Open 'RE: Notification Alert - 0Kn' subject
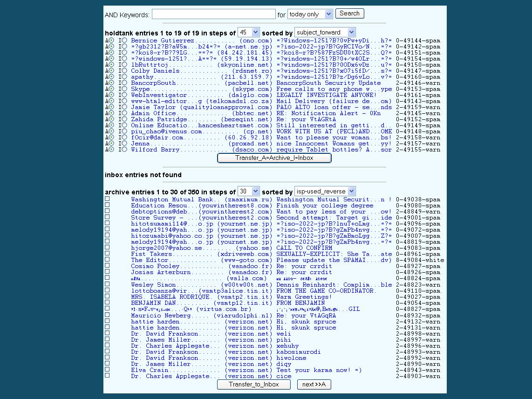The image size is (532, 399). point(328,113)
